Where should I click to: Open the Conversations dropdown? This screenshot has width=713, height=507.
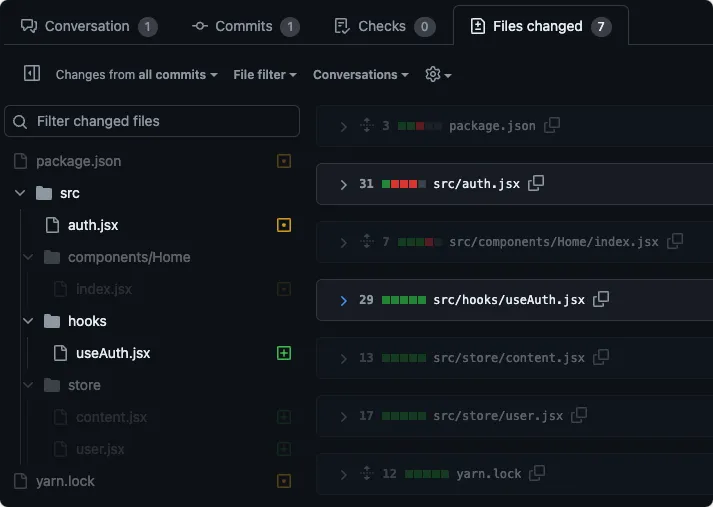tap(360, 75)
